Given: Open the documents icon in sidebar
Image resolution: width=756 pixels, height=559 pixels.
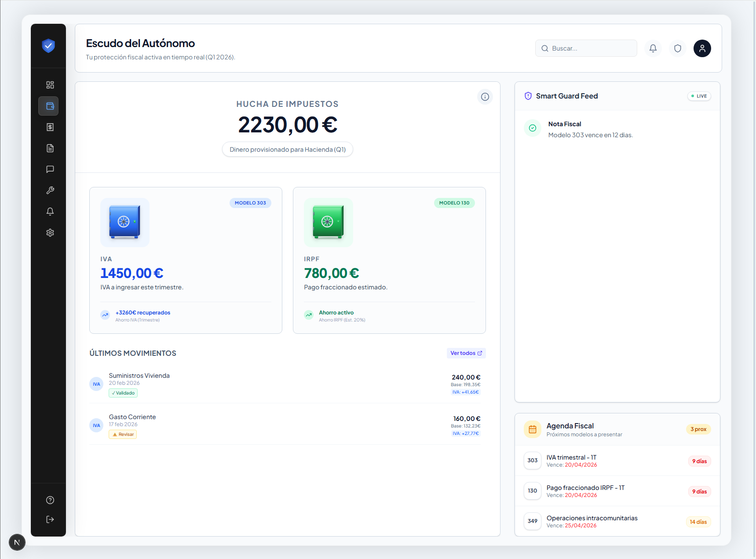Looking at the screenshot, I should point(50,148).
